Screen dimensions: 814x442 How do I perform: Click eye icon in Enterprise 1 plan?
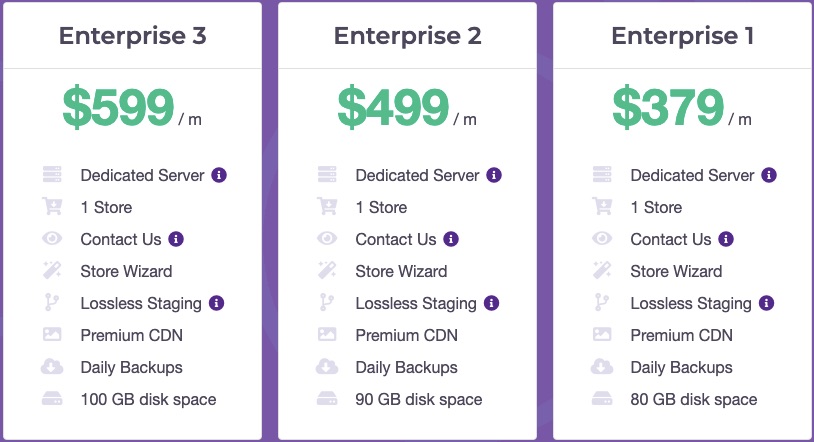tap(602, 239)
